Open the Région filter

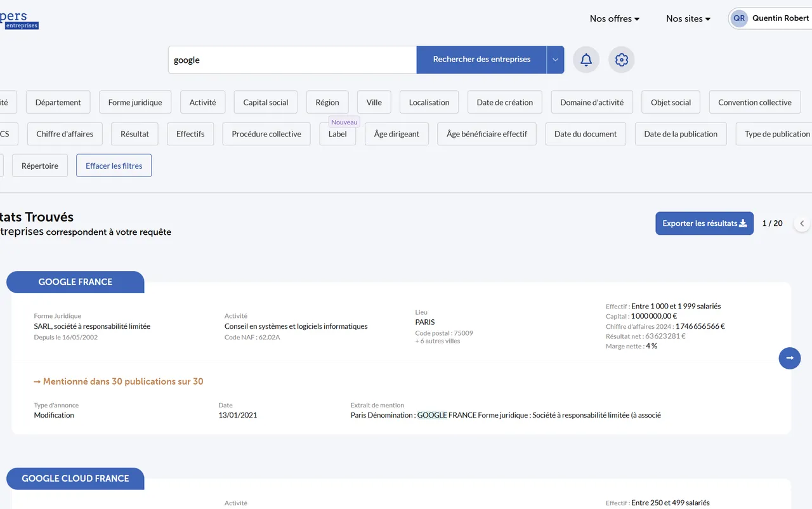pos(327,102)
